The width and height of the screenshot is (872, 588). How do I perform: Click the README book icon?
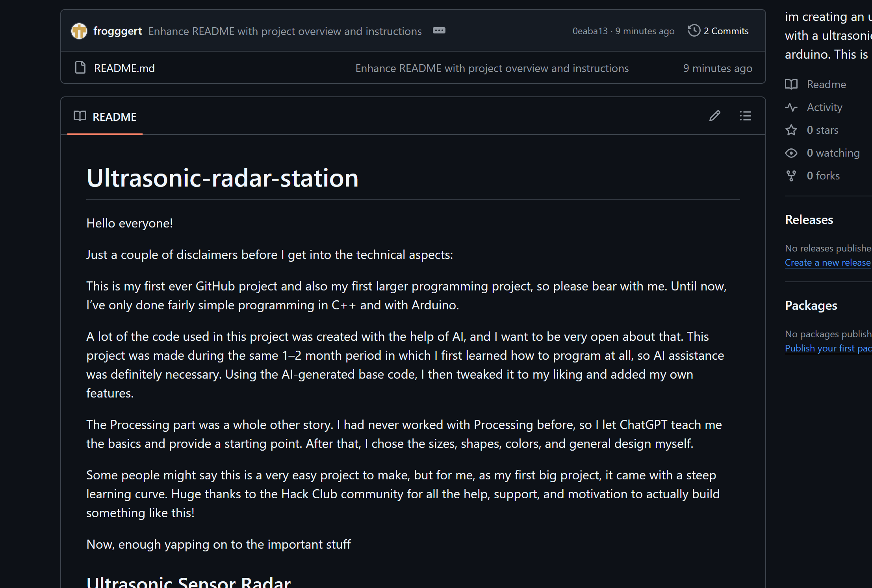click(80, 116)
